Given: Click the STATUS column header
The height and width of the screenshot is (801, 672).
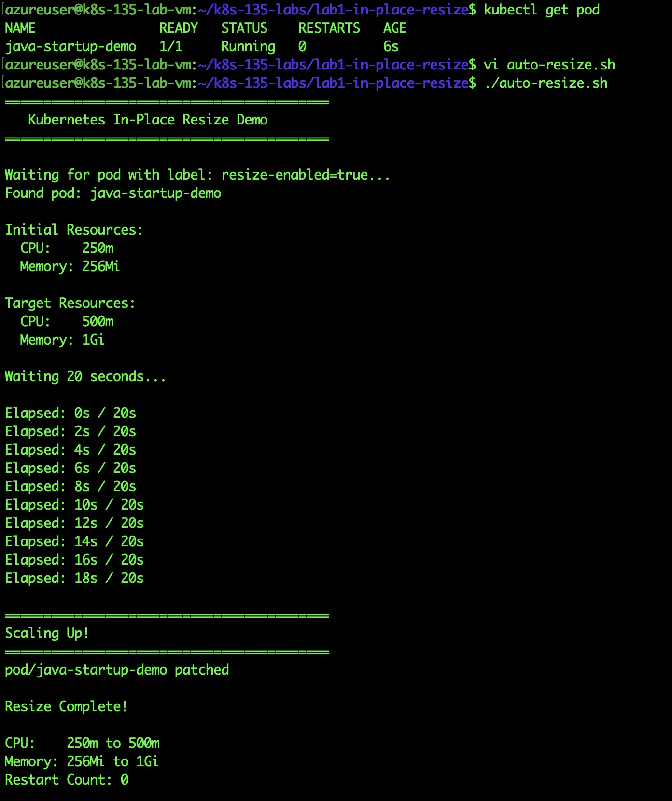Looking at the screenshot, I should pyautogui.click(x=244, y=28).
